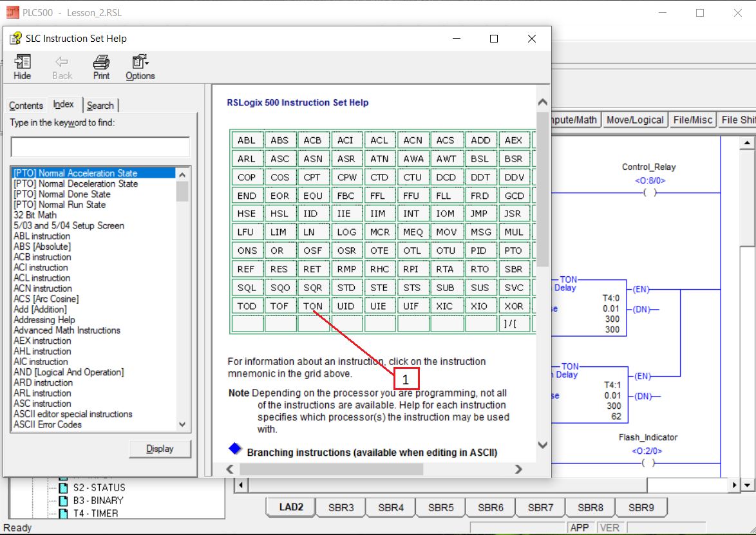
Task: Click the T4:1 TON timer block
Action: [590, 394]
